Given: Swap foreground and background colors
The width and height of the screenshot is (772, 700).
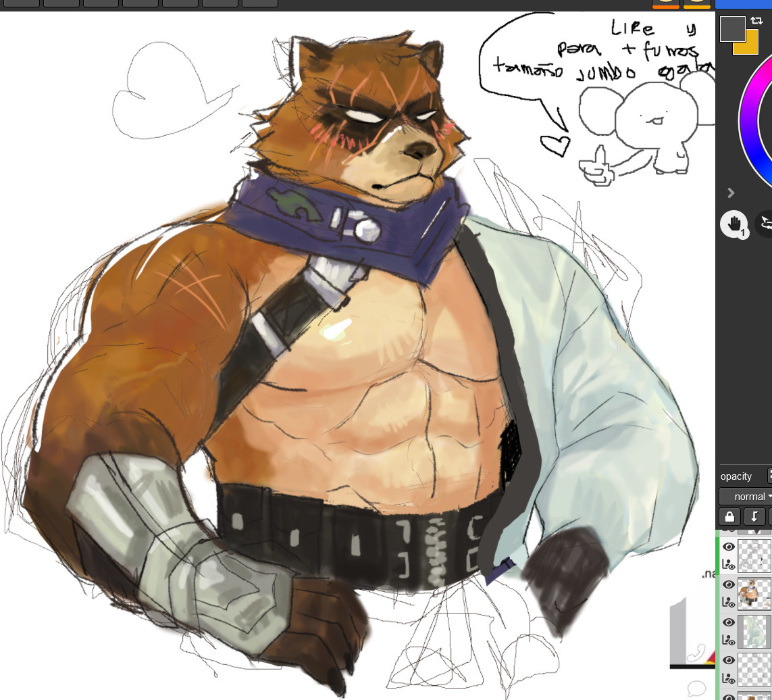Looking at the screenshot, I should pos(756,21).
